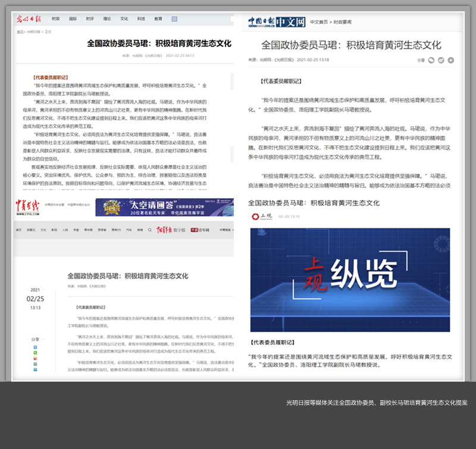476x449 pixels.
Task: Click the plus more-share icon
Action: (x=451, y=60)
